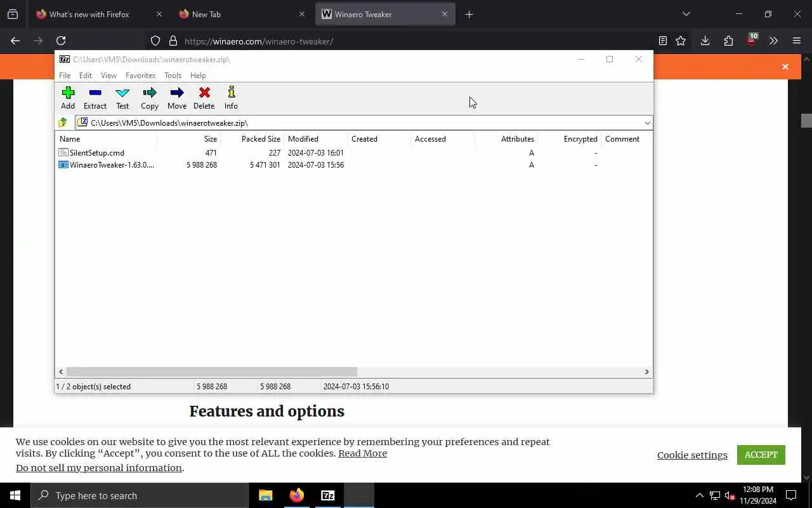Click the Windows taskbar search box
Screen dimensions: 812x508
140,495
